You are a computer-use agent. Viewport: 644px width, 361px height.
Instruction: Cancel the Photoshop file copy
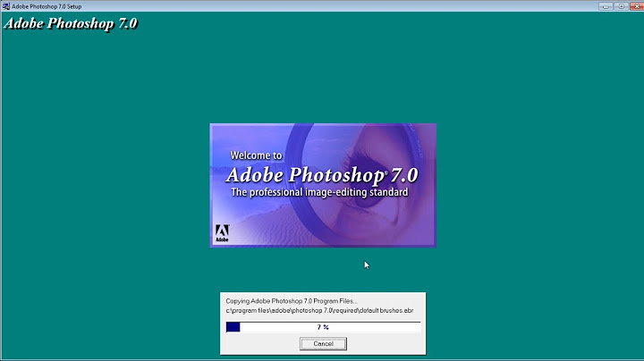click(x=323, y=344)
